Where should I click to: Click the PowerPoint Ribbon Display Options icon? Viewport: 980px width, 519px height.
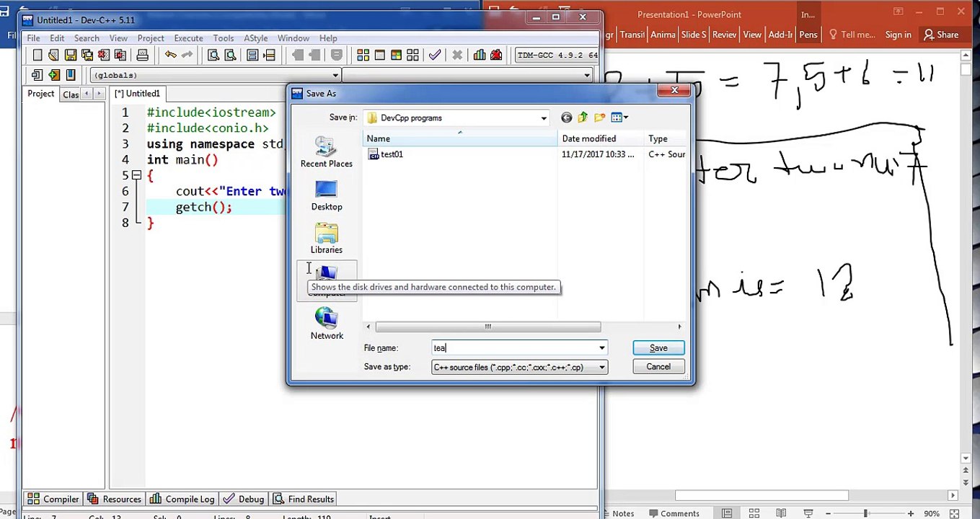(x=898, y=12)
